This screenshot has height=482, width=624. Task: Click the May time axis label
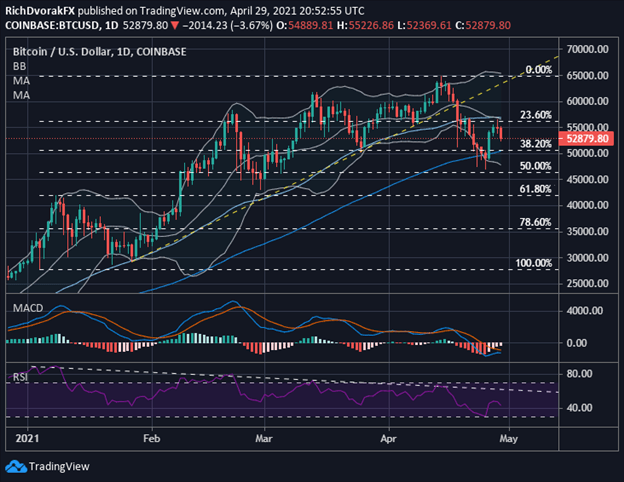pos(509,439)
